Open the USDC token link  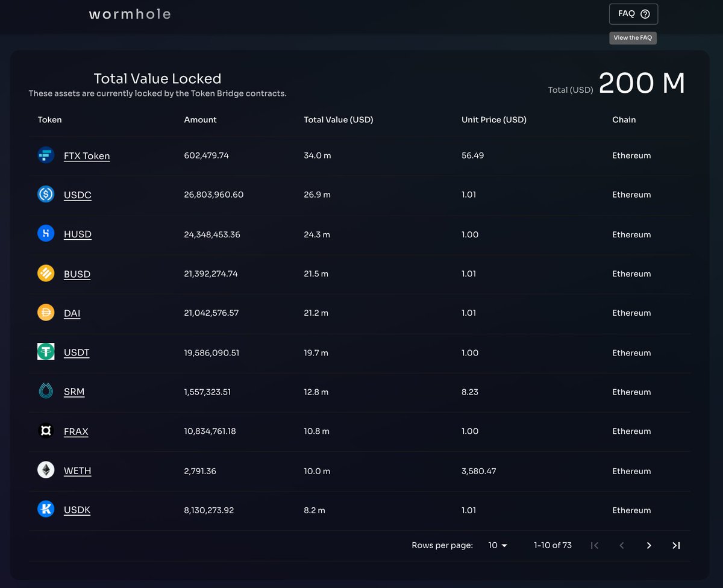(78, 195)
